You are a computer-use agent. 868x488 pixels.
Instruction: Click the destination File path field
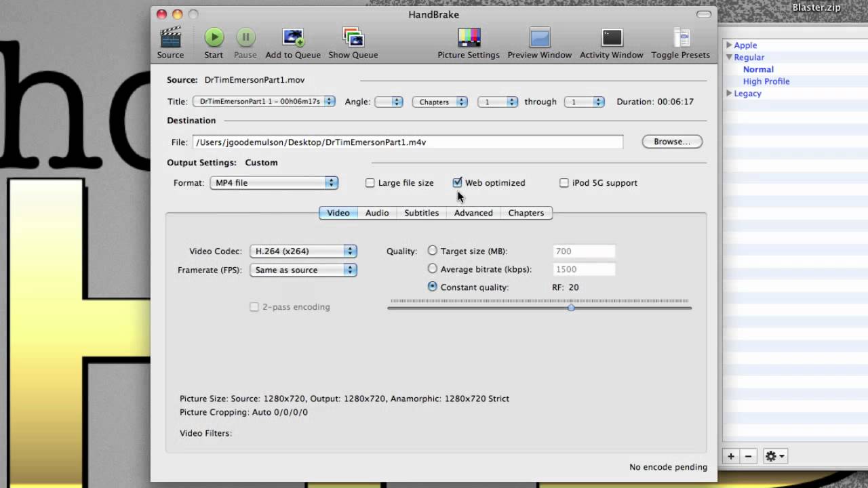[x=408, y=142]
